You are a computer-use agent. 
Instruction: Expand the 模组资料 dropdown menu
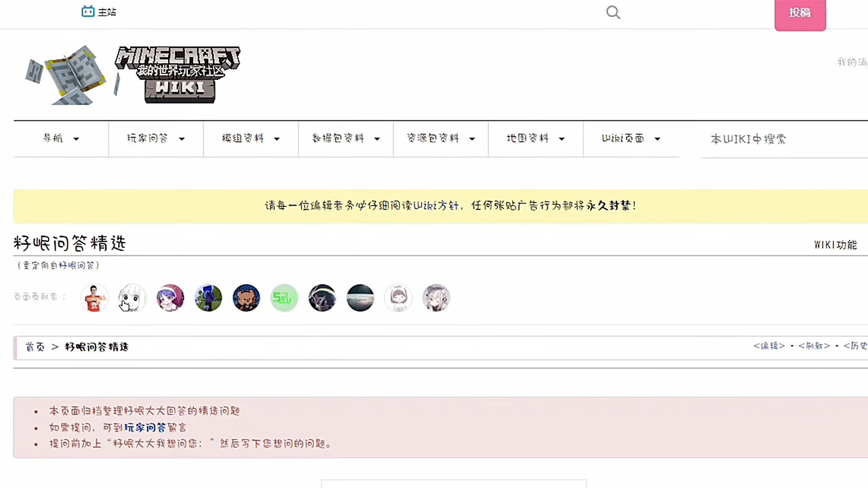pyautogui.click(x=251, y=138)
